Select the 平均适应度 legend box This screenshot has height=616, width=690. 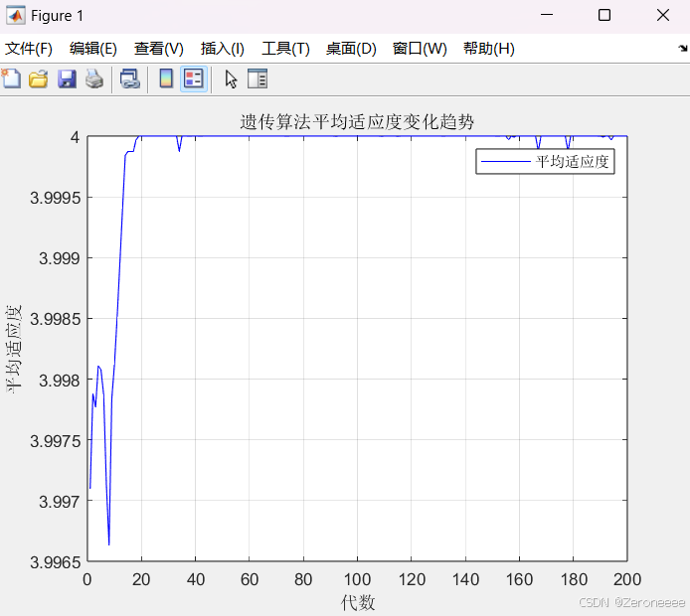tap(545, 162)
